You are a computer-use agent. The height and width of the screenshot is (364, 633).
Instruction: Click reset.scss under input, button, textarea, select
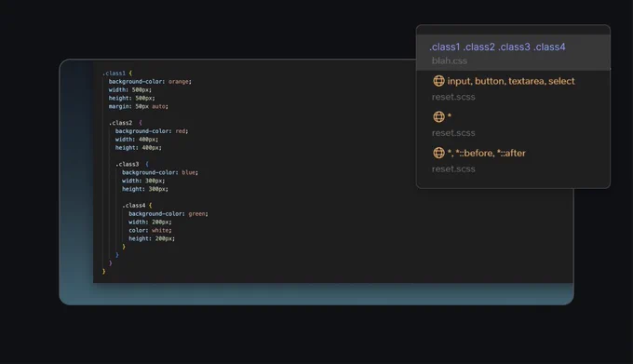453,97
